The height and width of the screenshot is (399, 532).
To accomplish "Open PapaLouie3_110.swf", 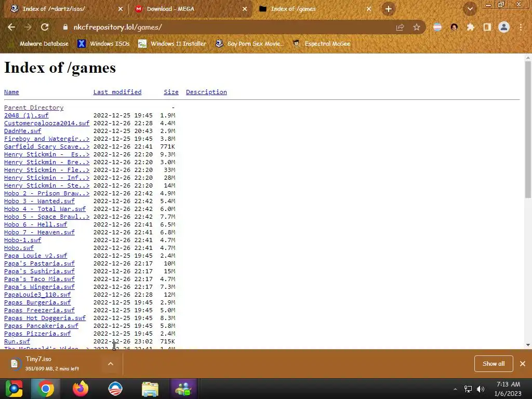I will pyautogui.click(x=37, y=295).
